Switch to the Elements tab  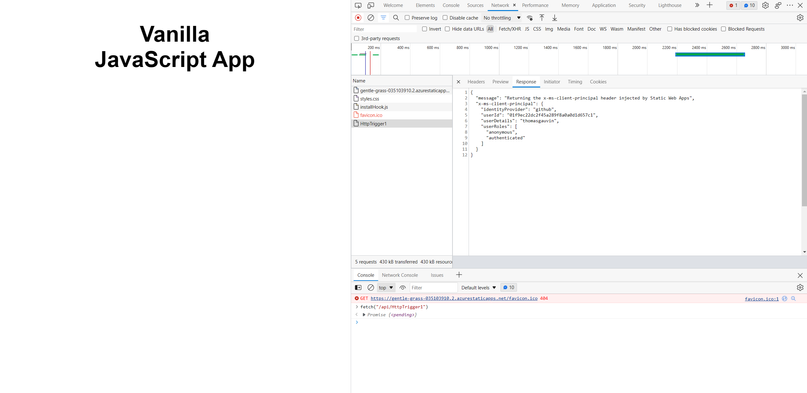point(425,5)
